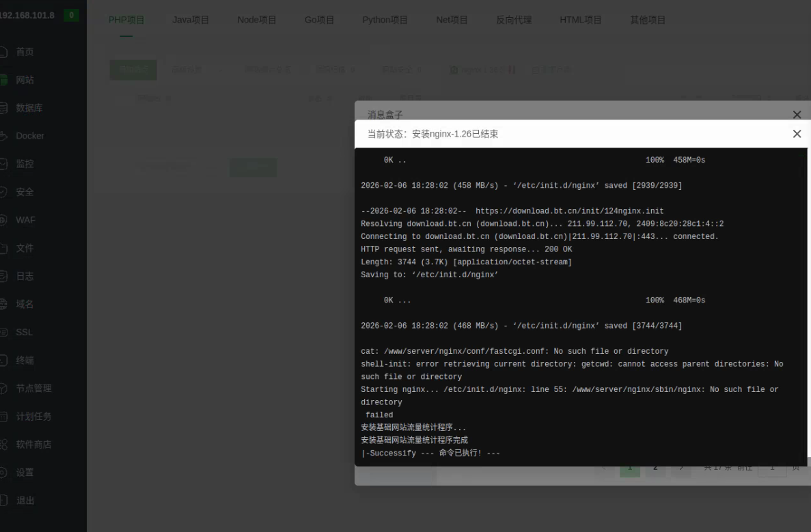Image resolution: width=811 pixels, height=532 pixels.
Task: Open the WAF sidebar icon
Action: [3, 220]
